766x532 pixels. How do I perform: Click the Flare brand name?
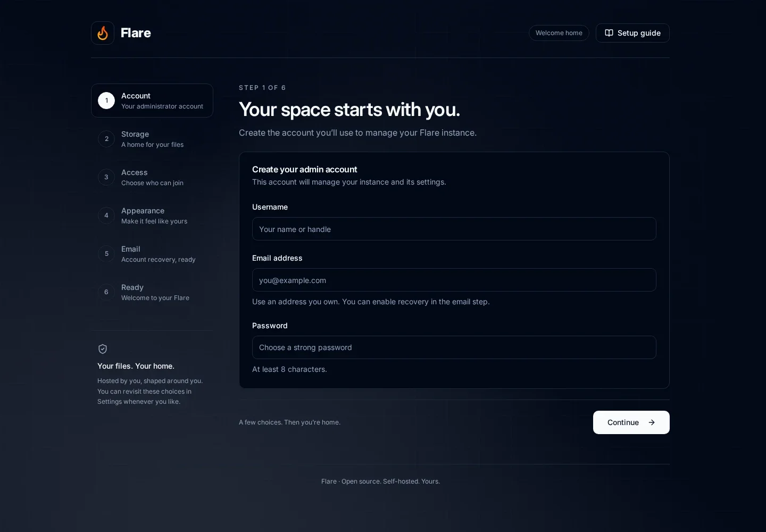136,33
